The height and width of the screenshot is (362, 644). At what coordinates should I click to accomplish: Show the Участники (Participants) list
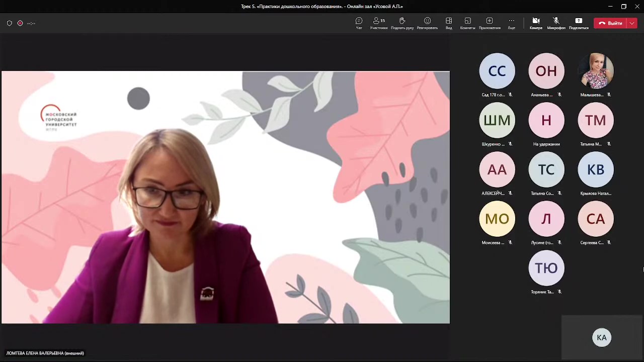pos(378,23)
